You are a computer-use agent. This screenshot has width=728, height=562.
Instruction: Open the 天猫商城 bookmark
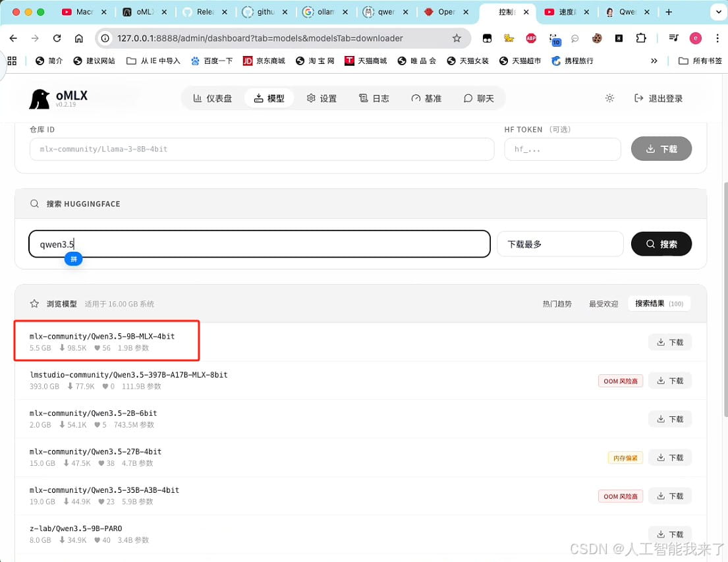[x=366, y=61]
